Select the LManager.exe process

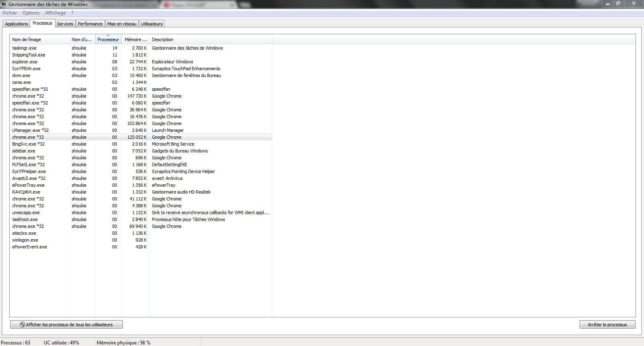141,130
